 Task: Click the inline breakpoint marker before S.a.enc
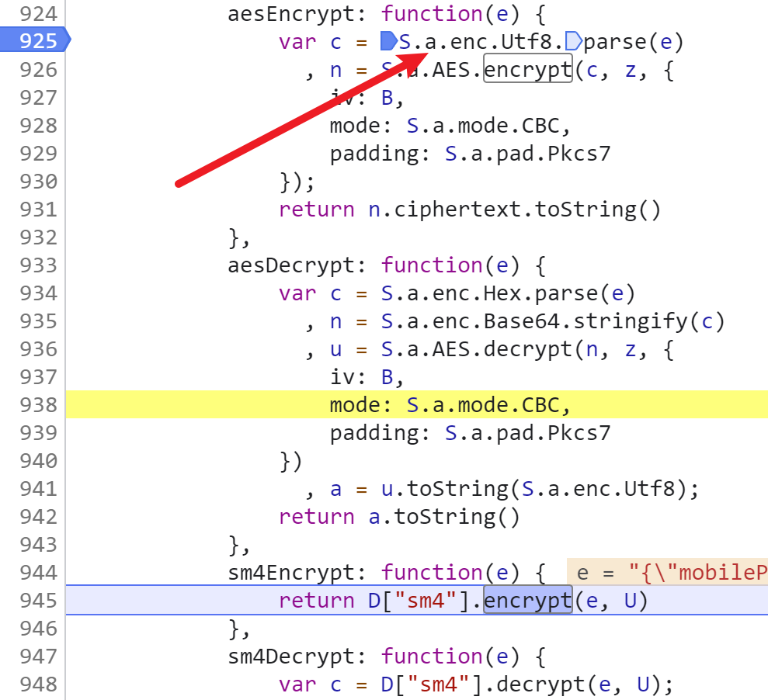pyautogui.click(x=389, y=41)
